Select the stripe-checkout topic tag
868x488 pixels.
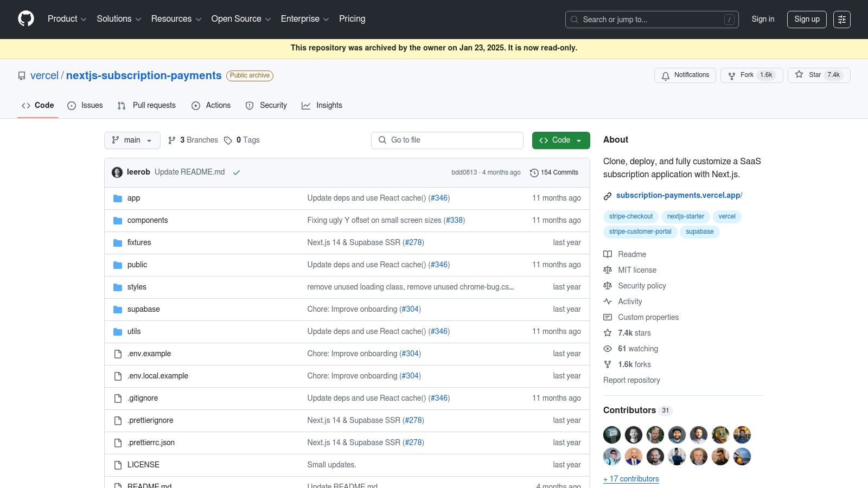630,216
